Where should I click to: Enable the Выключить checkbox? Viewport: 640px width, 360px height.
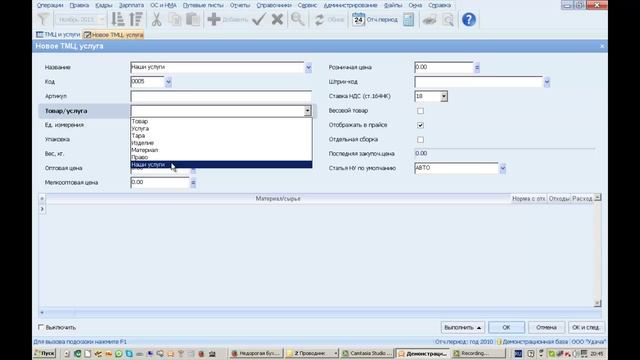pyautogui.click(x=41, y=327)
